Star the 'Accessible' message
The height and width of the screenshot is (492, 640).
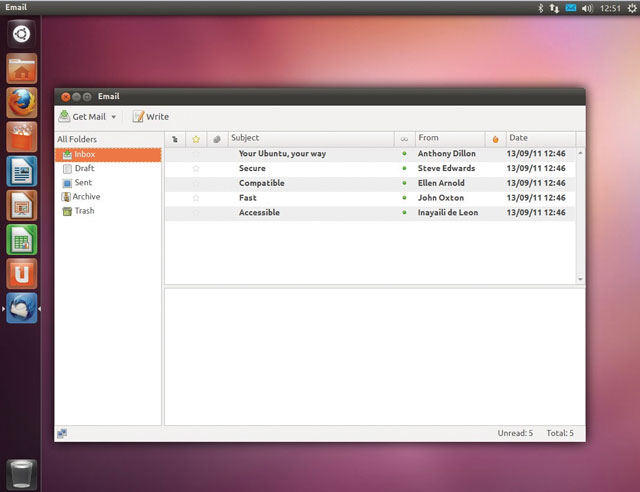coord(196,212)
